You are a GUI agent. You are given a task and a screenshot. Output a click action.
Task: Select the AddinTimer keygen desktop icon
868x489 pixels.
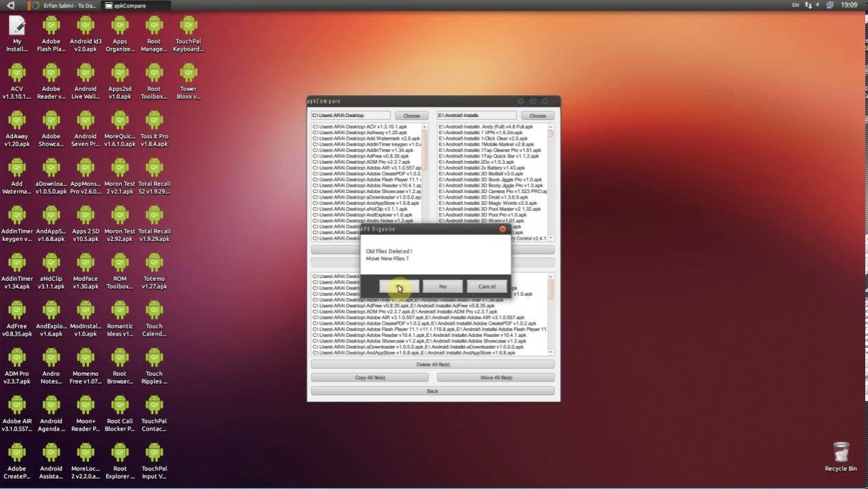pyautogui.click(x=17, y=225)
